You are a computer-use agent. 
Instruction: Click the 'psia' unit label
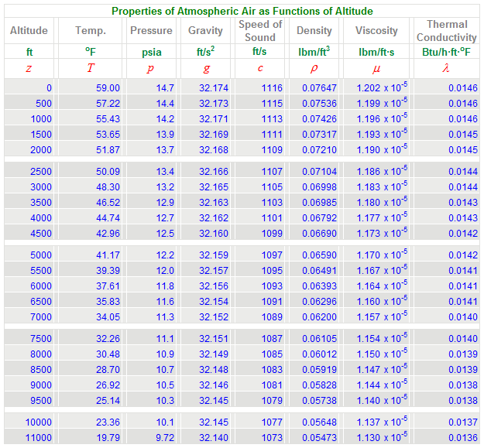(151, 52)
